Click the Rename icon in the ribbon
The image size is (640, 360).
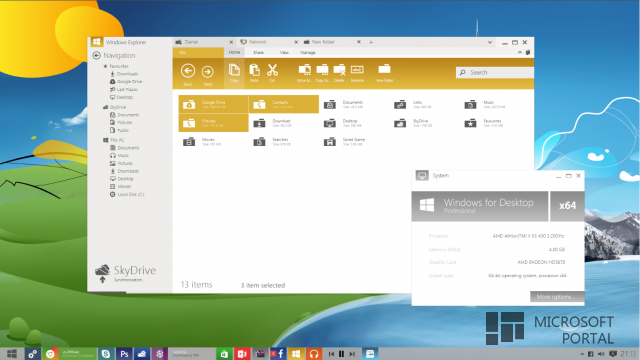pyautogui.click(x=357, y=70)
